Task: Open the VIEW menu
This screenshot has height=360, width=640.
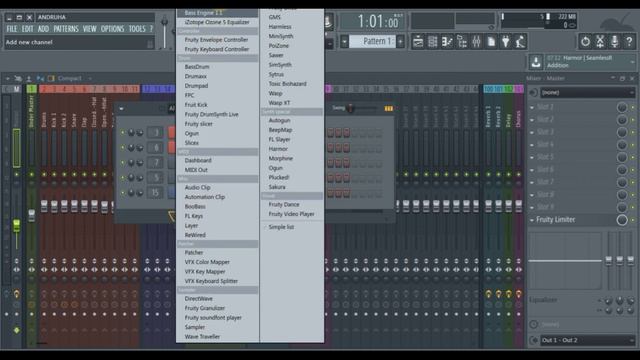Action: click(89, 29)
